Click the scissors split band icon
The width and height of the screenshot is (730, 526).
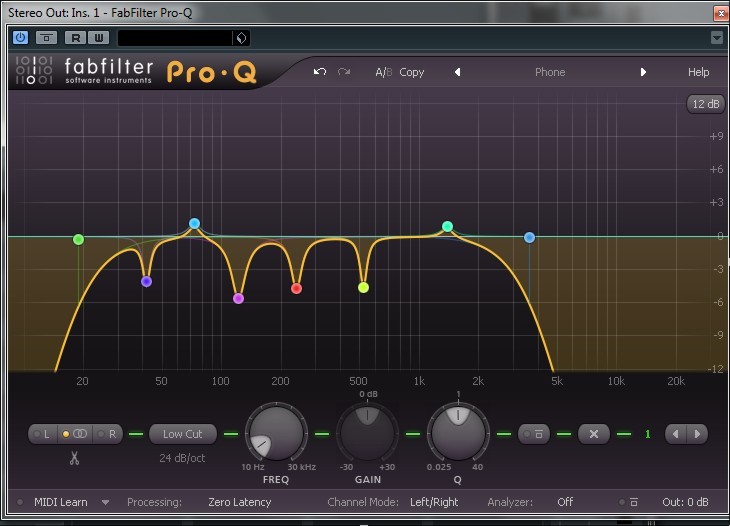point(74,458)
